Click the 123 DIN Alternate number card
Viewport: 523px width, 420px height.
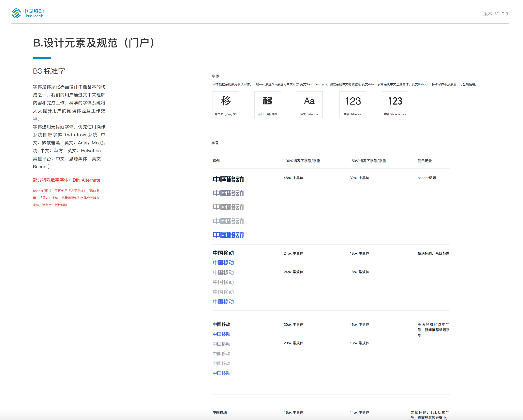395,105
